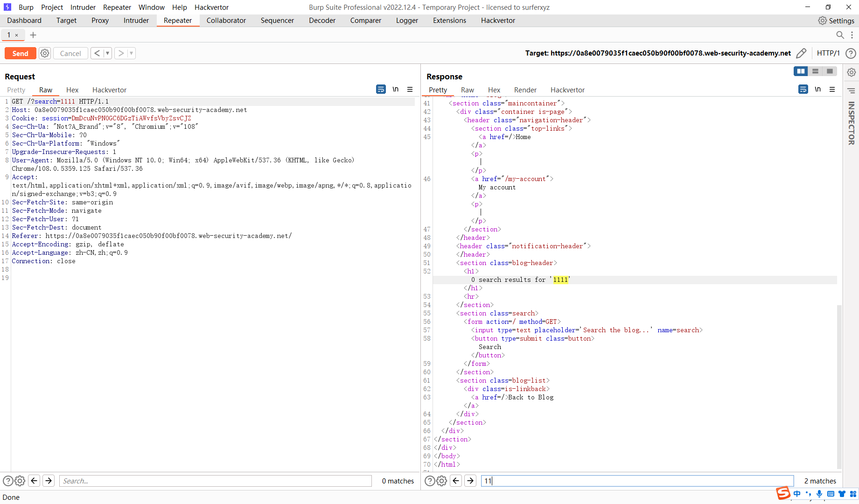Open Request search help question icon
Screen dimensions: 859x504
(x=8, y=481)
